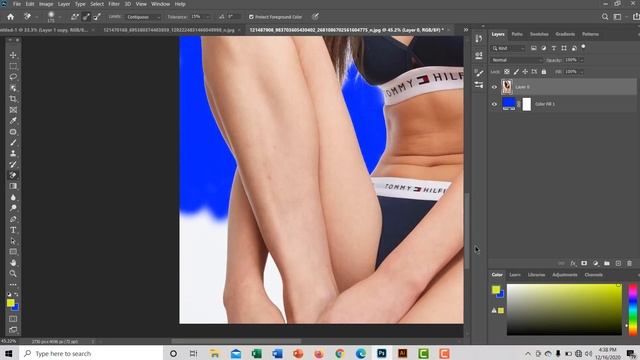Select the Hand tool
Viewport: 640px width, 360px height.
tap(13, 262)
